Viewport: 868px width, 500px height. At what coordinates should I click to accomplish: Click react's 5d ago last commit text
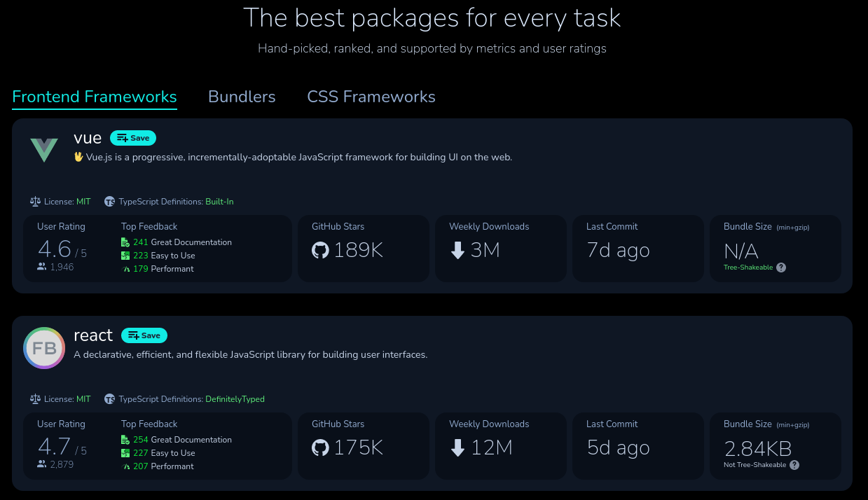[x=618, y=447]
